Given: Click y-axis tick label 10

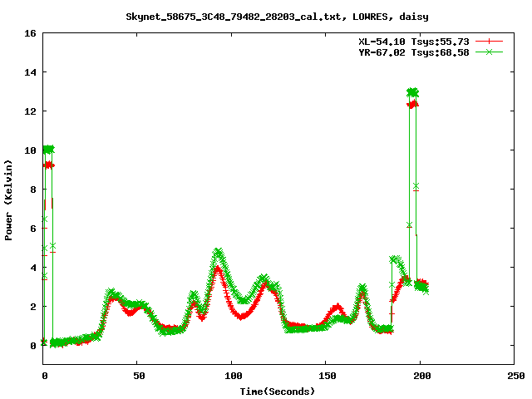Looking at the screenshot, I should pyautogui.click(x=30, y=150).
